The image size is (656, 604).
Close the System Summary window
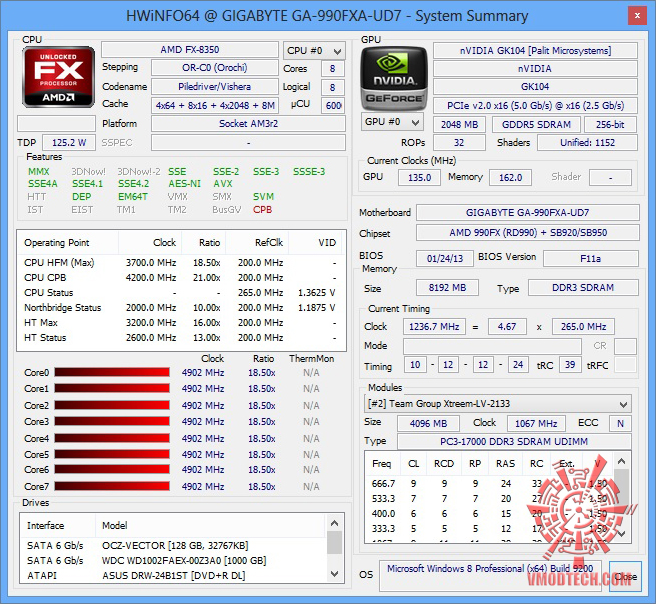coord(637,15)
